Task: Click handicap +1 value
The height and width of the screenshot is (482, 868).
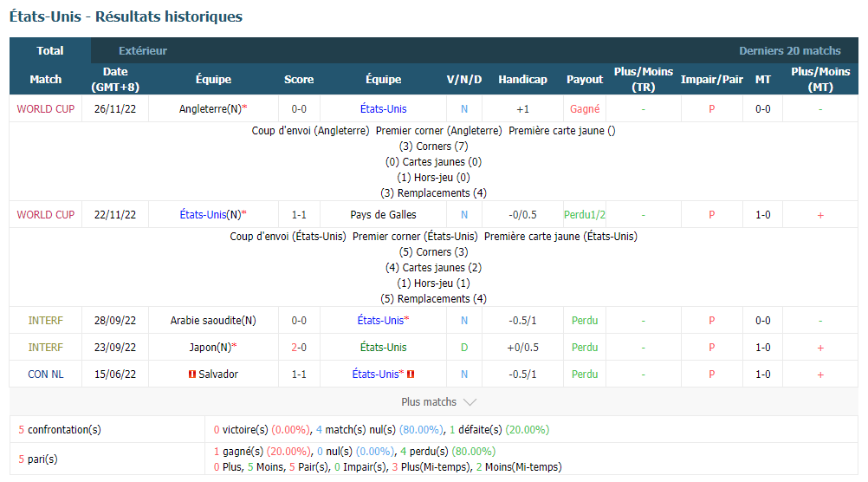Action: (x=522, y=109)
